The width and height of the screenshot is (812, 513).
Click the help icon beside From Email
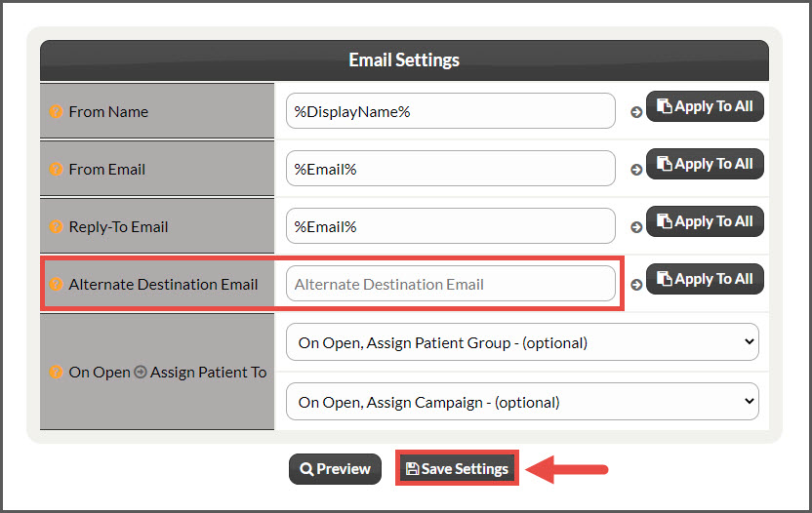pyautogui.click(x=56, y=169)
